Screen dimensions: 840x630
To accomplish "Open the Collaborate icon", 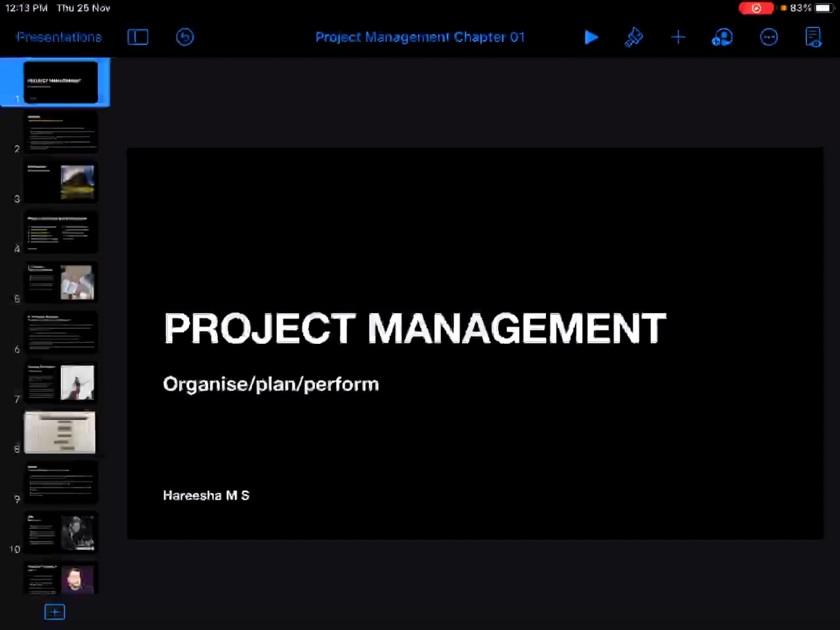I will [x=722, y=37].
